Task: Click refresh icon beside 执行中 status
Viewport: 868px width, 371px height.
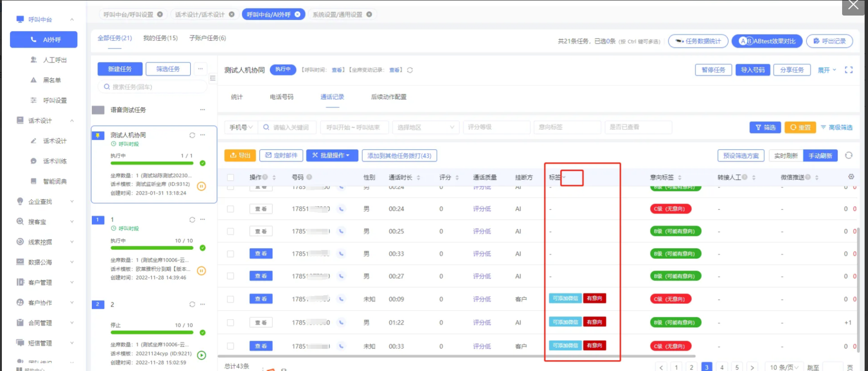Action: (410, 70)
